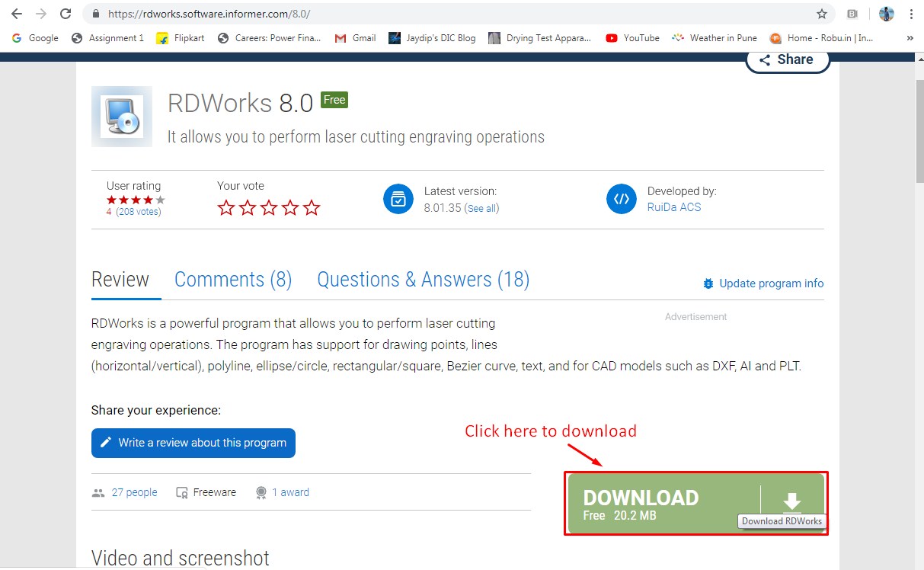This screenshot has width=924, height=570.
Task: Switch to the Comments (8) tab
Action: coord(233,280)
